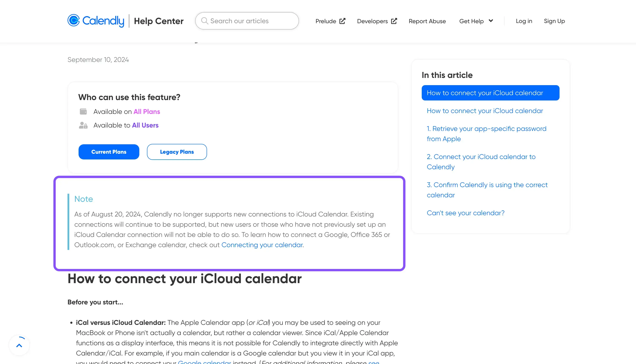Click the Log in button
Viewport: 636px width, 364px height.
pyautogui.click(x=524, y=21)
